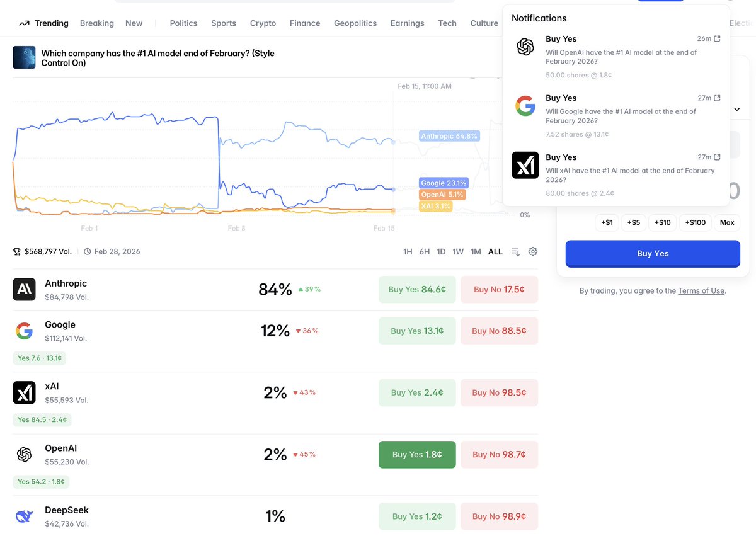Expand the Google Yes 7.6 position tag
Screen dimensions: 756x536
(39, 358)
